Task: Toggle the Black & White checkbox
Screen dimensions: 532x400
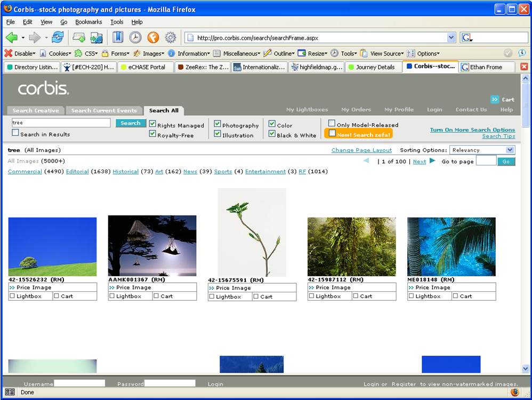Action: tap(272, 134)
